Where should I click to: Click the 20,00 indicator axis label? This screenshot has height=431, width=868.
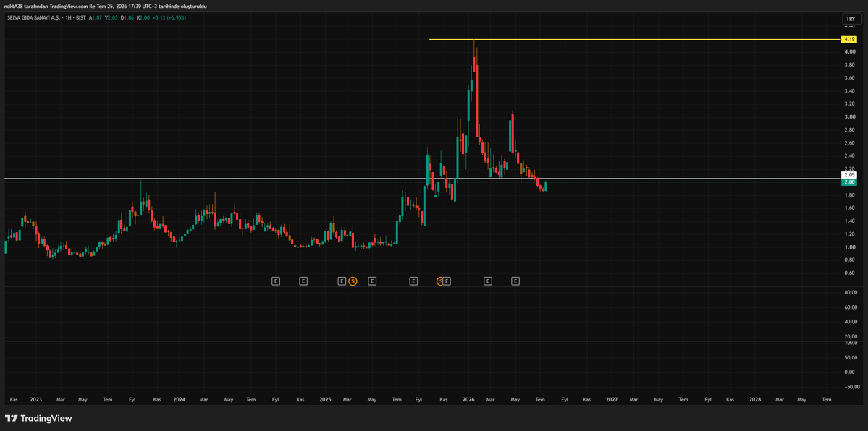(x=851, y=336)
